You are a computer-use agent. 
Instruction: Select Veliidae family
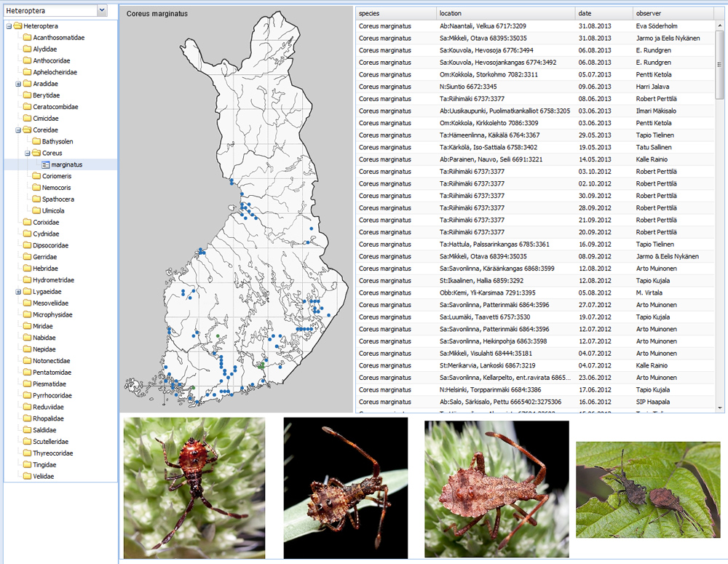pyautogui.click(x=43, y=476)
